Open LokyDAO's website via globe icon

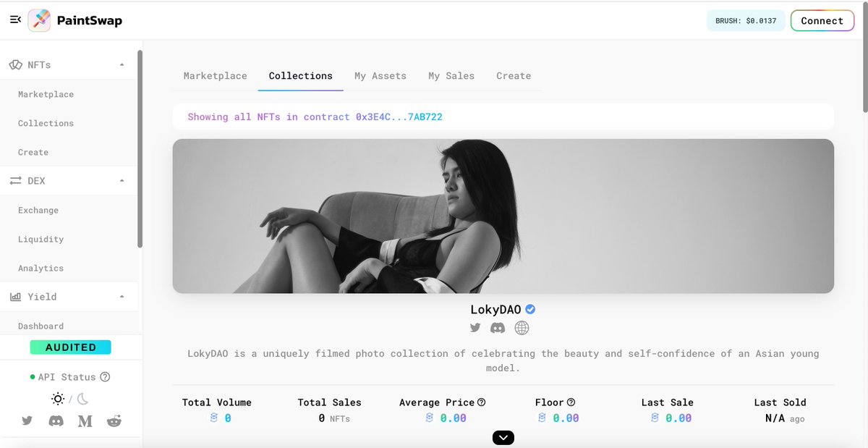pos(520,328)
